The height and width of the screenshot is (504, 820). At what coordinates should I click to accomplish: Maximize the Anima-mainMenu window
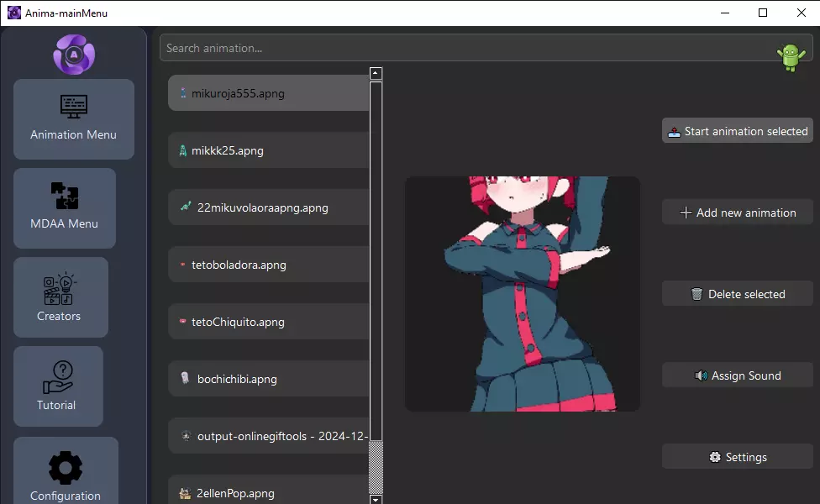click(x=763, y=13)
